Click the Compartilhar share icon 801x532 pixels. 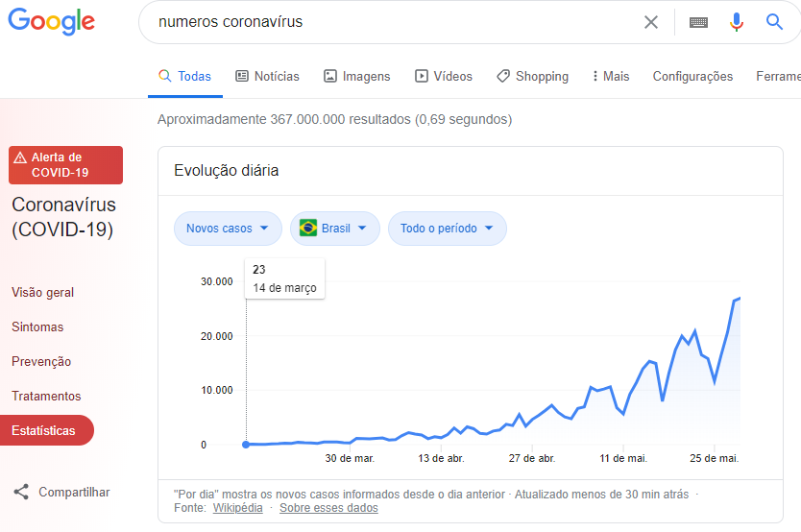tap(21, 493)
